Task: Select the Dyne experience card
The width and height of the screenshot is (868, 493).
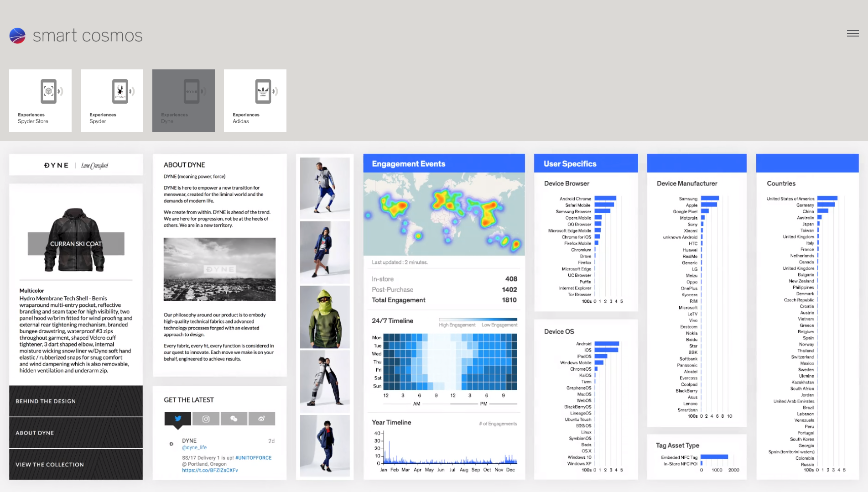Action: click(183, 100)
